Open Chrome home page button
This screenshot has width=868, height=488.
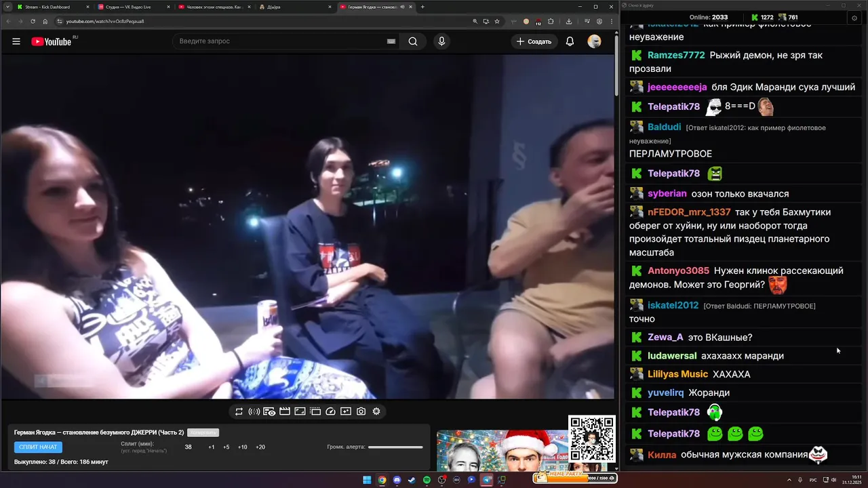tap(45, 21)
